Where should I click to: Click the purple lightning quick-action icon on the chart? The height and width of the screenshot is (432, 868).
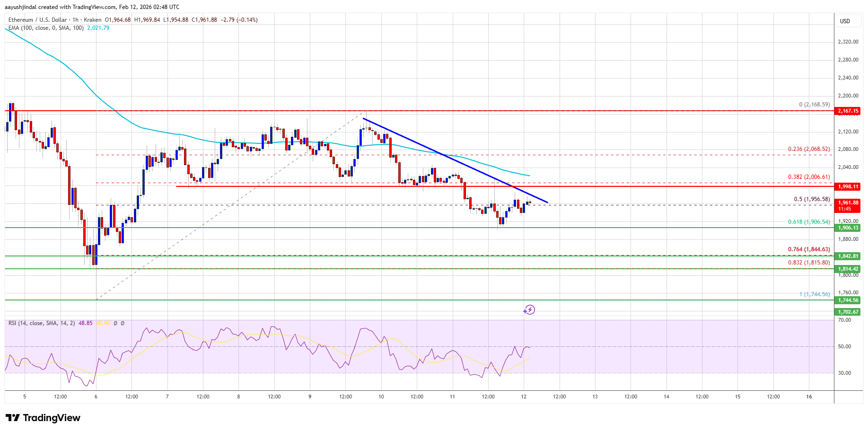[530, 310]
